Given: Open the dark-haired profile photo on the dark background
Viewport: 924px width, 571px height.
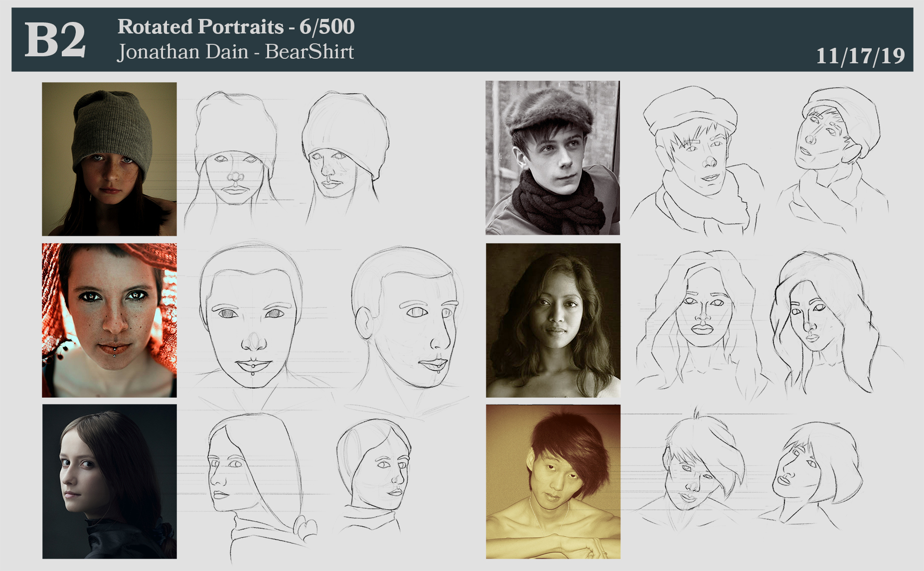Looking at the screenshot, I should tap(109, 481).
